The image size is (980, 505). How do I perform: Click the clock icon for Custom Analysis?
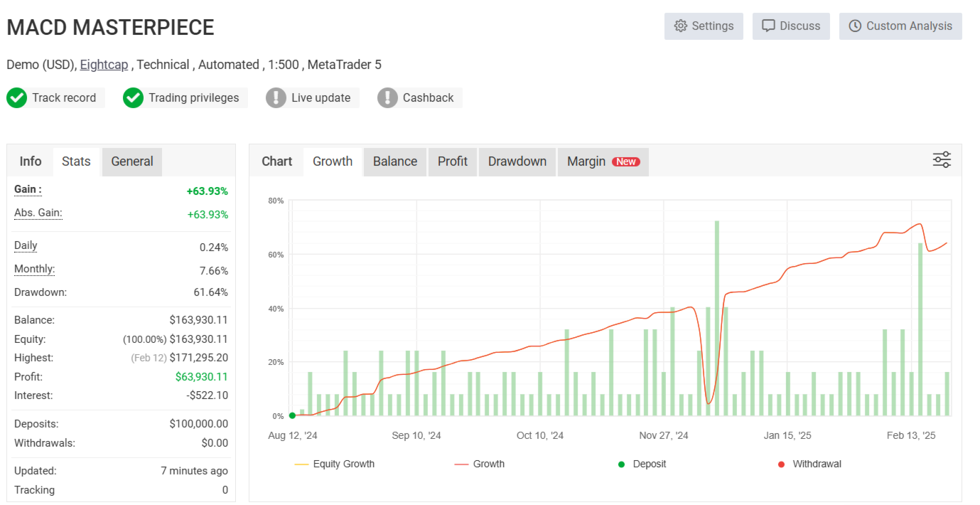(855, 26)
